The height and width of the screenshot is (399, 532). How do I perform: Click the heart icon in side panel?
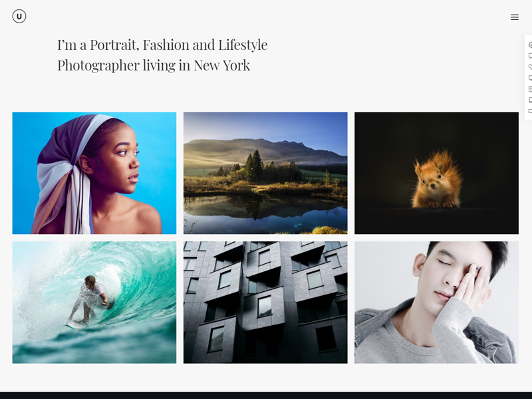pyautogui.click(x=530, y=67)
